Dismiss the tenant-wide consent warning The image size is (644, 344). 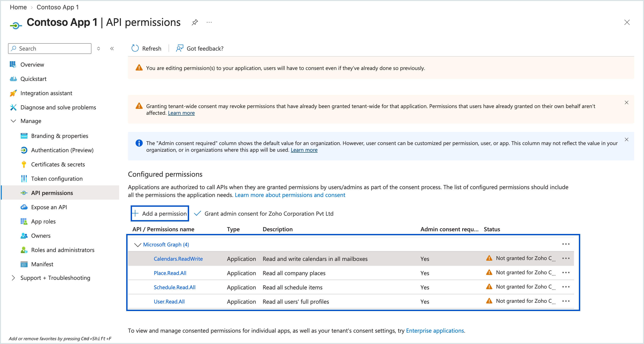point(627,102)
